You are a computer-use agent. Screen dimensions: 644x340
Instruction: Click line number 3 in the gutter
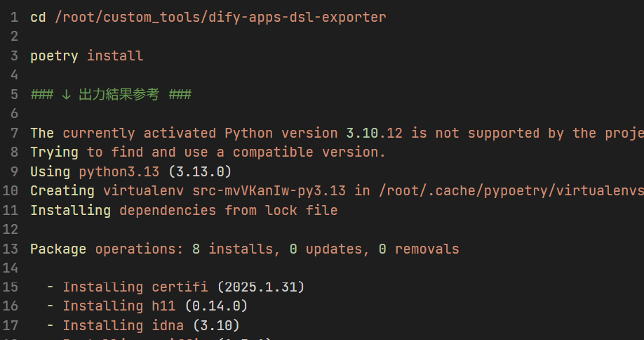(x=14, y=56)
